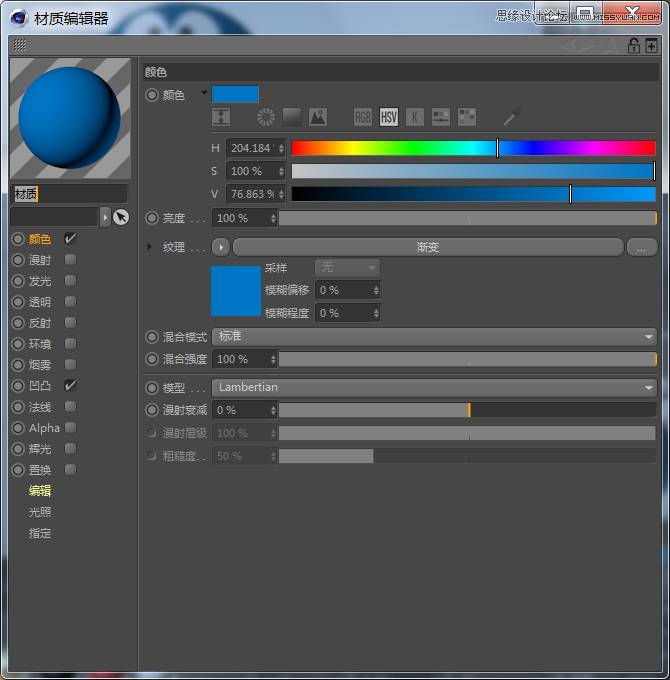Click the 渐变 gradient texture button
The height and width of the screenshot is (680, 670).
pyautogui.click(x=428, y=247)
